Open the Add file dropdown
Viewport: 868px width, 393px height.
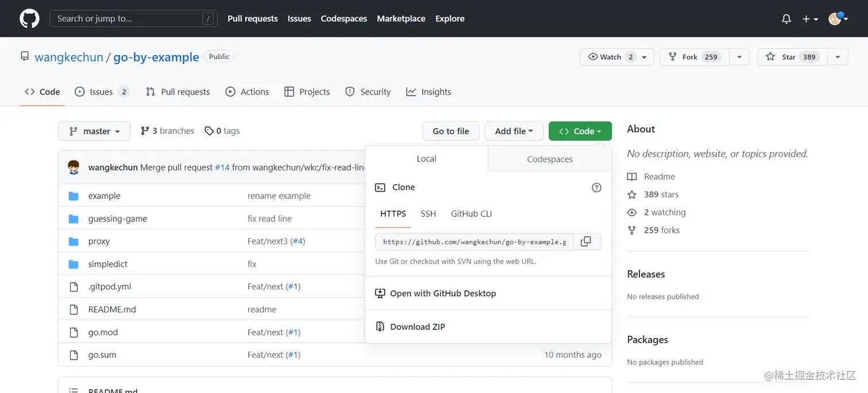pos(514,131)
